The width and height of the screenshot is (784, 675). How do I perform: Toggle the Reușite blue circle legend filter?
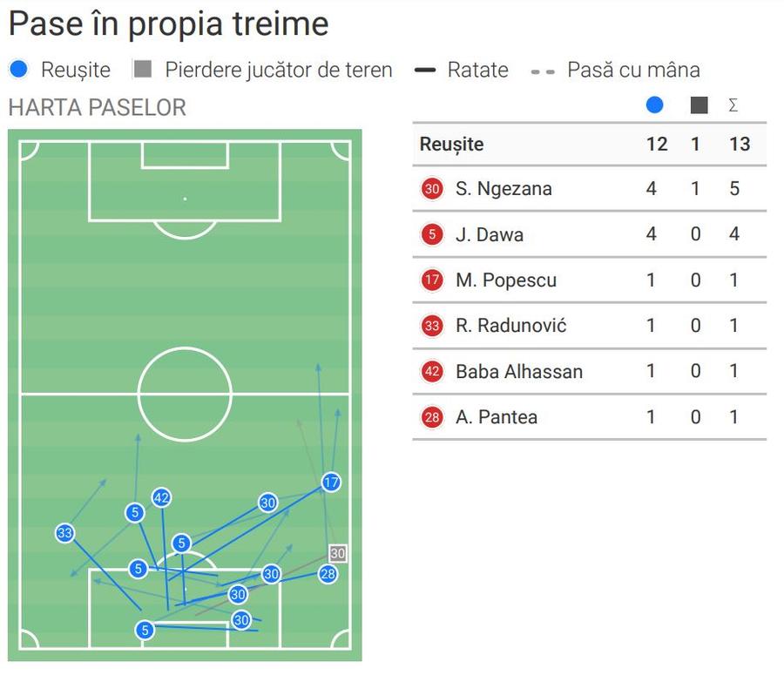tap(60, 70)
